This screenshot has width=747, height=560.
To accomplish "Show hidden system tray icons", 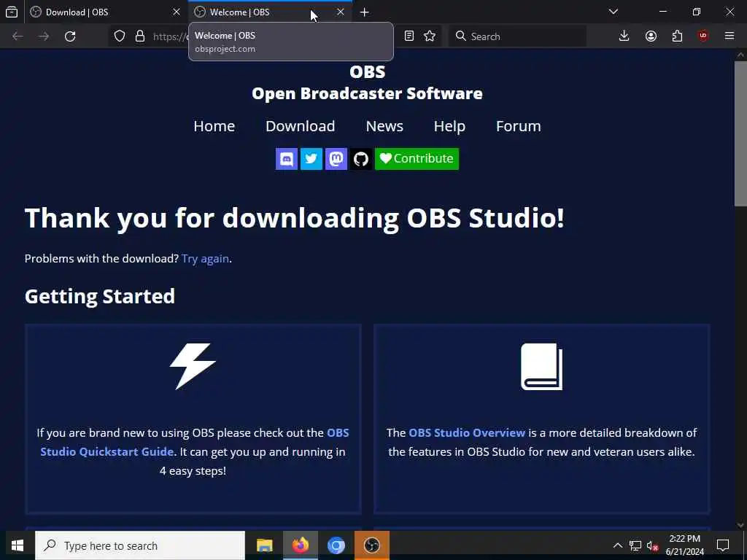I will click(617, 545).
